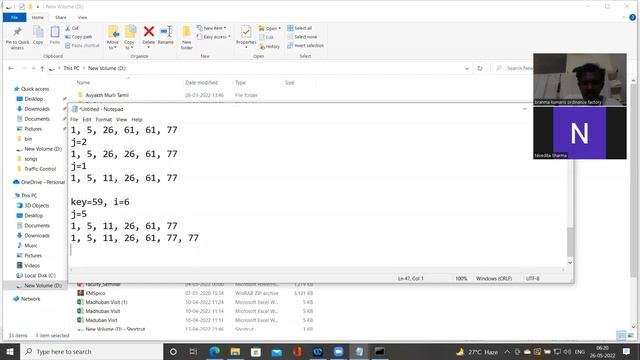640x360 pixels.
Task: Open the Copy to dropdown
Action: pos(130,38)
